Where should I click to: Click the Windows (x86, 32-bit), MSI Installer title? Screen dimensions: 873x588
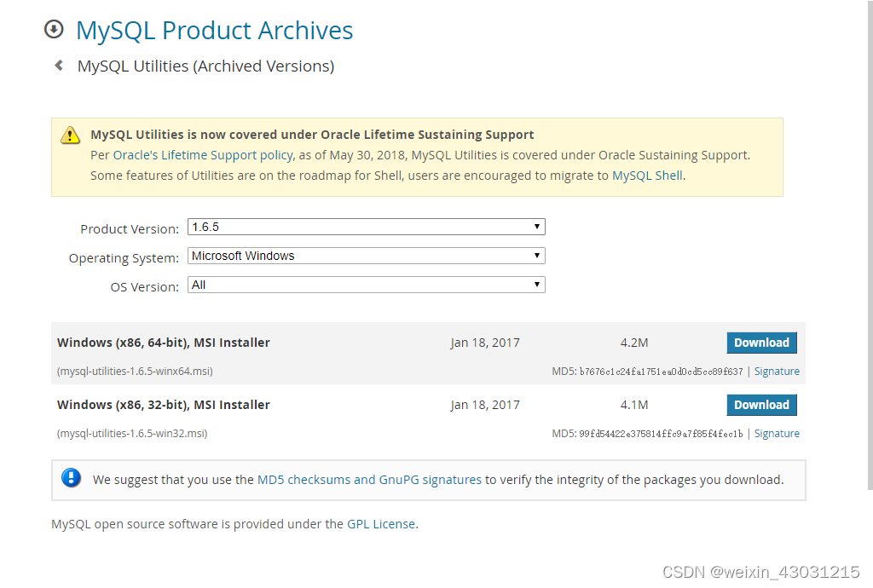tap(163, 405)
